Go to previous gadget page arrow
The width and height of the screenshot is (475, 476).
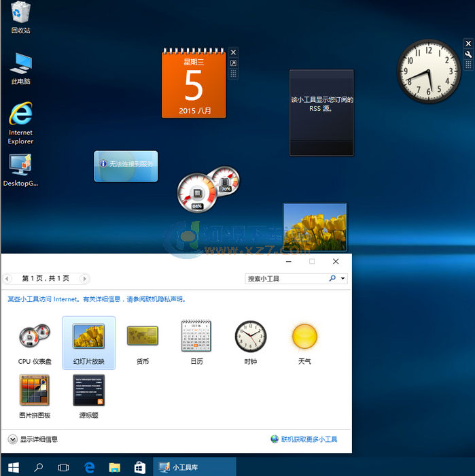[7, 279]
